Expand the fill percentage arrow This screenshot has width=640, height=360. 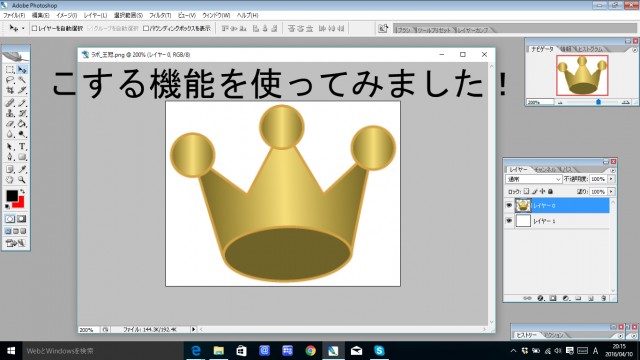(611, 191)
